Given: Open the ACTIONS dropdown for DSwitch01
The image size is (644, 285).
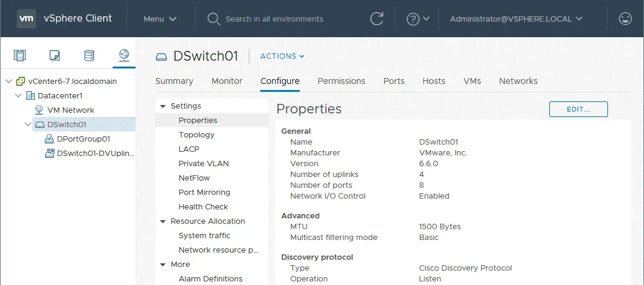Looking at the screenshot, I should pyautogui.click(x=282, y=56).
